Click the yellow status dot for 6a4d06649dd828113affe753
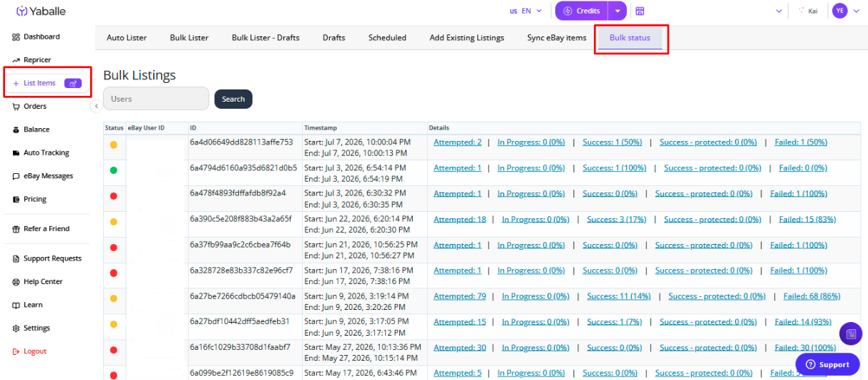868x380 pixels. tap(114, 145)
